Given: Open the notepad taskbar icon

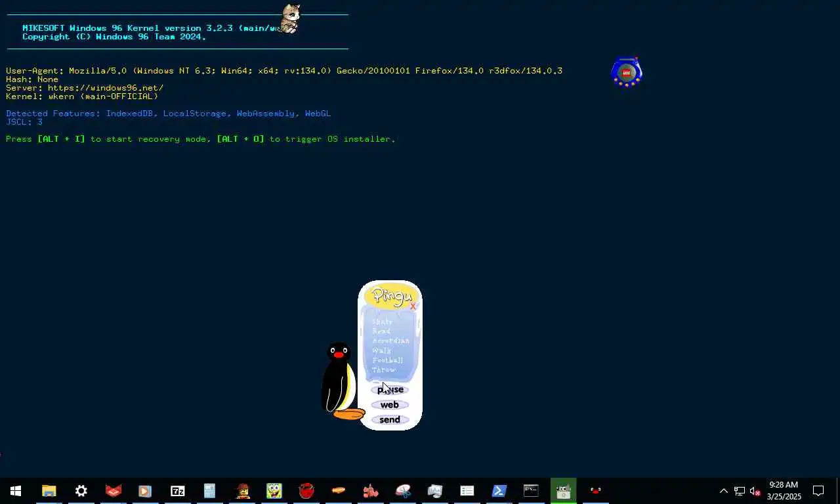Looking at the screenshot, I should 209,491.
